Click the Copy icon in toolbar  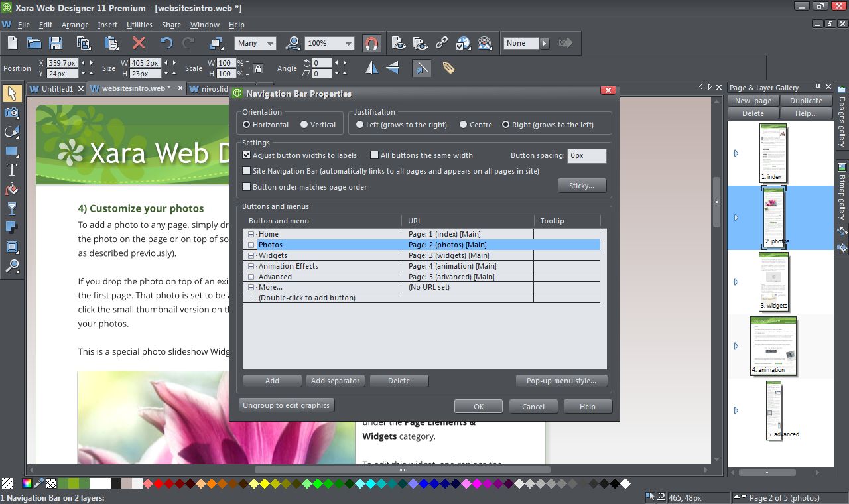[84, 43]
